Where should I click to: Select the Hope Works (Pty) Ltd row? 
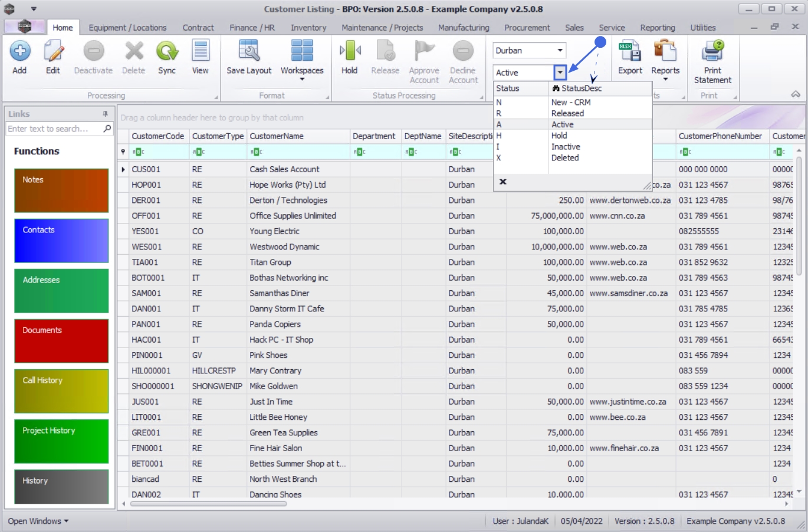pos(456,185)
